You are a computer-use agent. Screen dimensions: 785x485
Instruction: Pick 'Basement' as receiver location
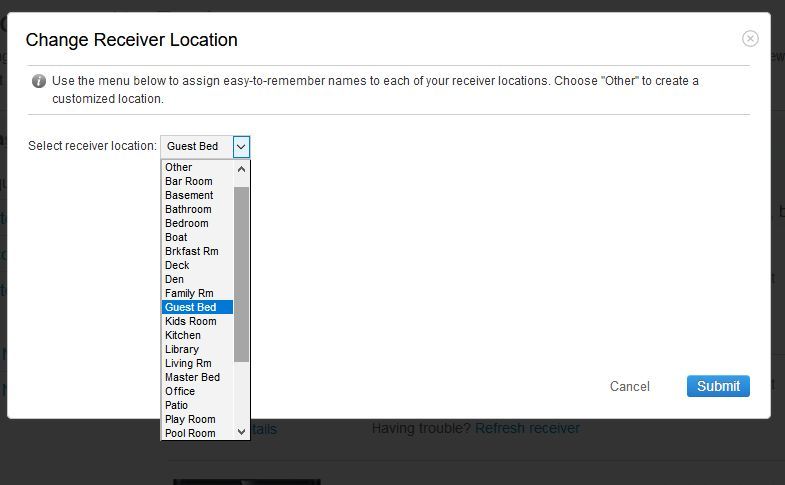coord(189,195)
